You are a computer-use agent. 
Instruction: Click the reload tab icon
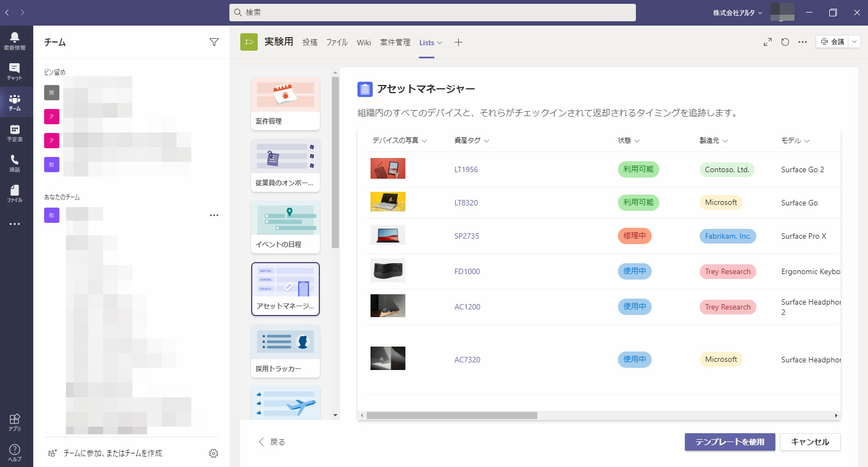click(785, 42)
